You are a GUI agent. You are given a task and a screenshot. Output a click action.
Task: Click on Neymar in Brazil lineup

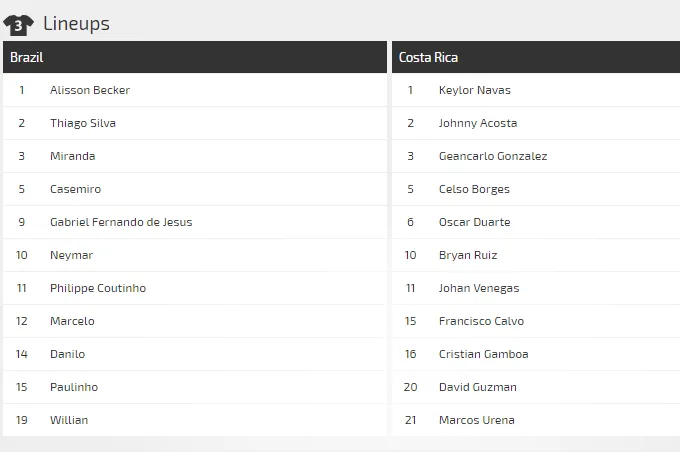coord(71,255)
